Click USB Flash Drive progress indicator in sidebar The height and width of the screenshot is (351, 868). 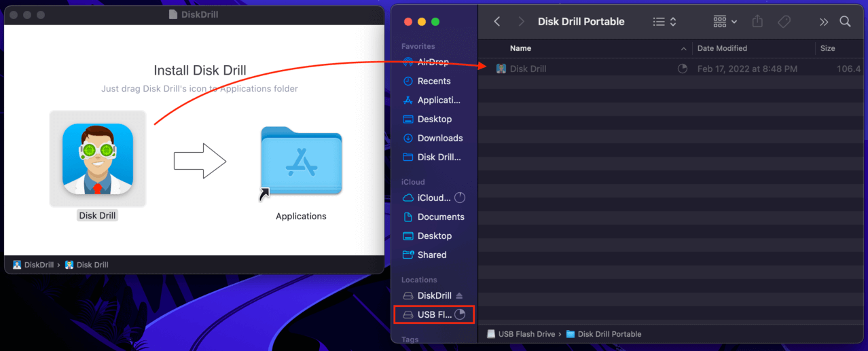tap(460, 314)
